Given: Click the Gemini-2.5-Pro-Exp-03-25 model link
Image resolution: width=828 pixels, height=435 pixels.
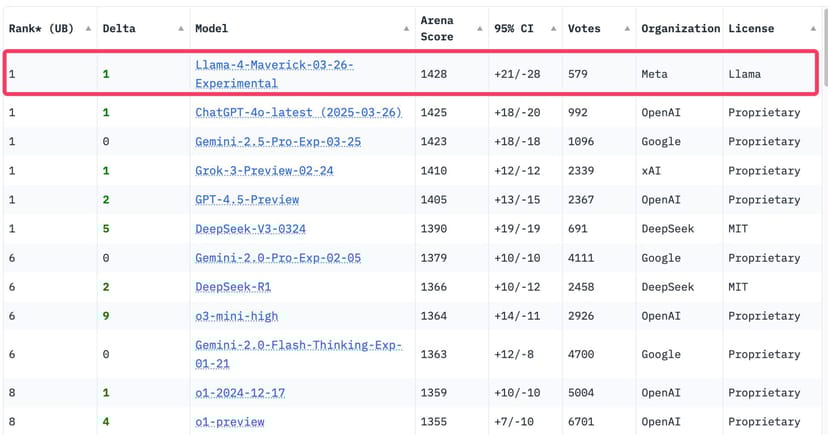Looking at the screenshot, I should pos(278,142).
